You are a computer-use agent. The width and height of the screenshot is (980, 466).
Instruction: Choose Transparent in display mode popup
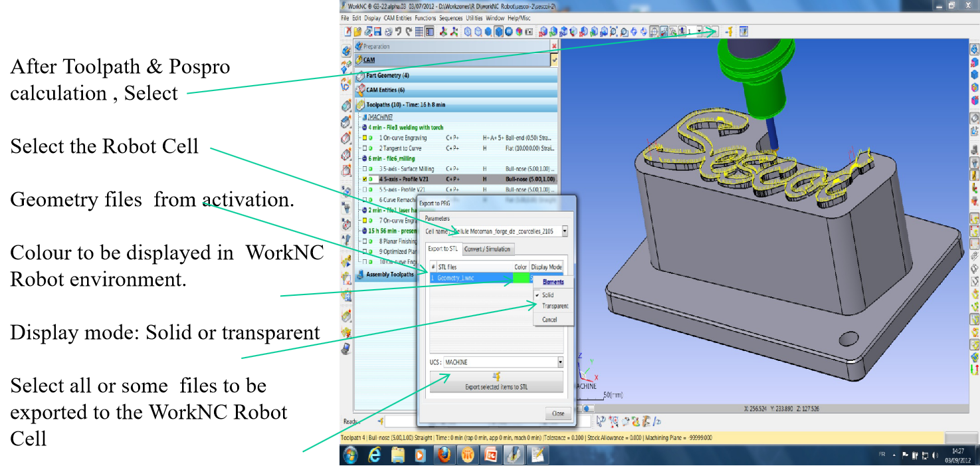pos(555,306)
